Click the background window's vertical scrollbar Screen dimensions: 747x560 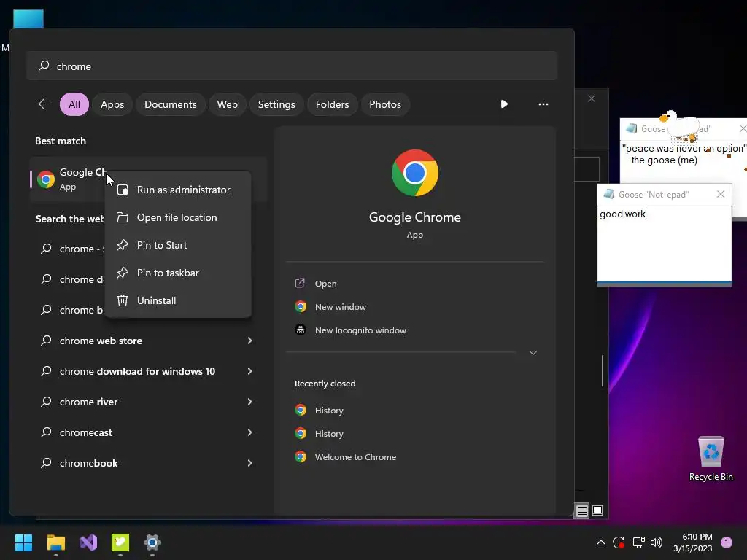(x=603, y=371)
